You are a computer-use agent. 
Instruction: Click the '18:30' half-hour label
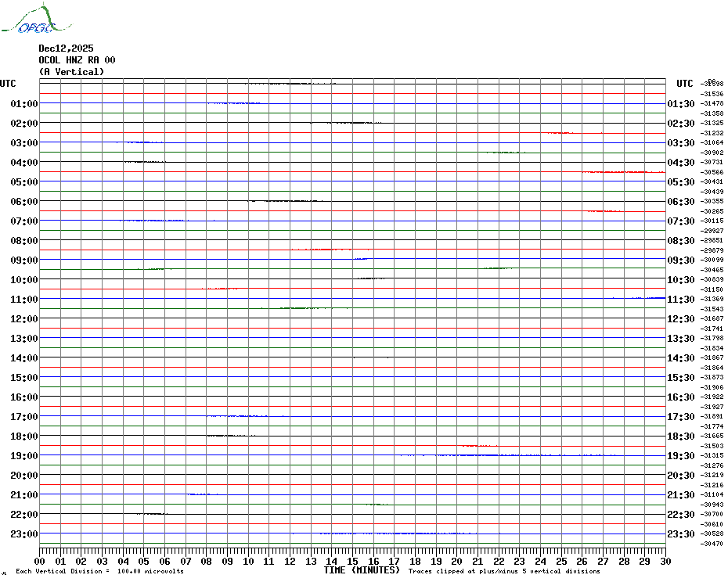681,436
